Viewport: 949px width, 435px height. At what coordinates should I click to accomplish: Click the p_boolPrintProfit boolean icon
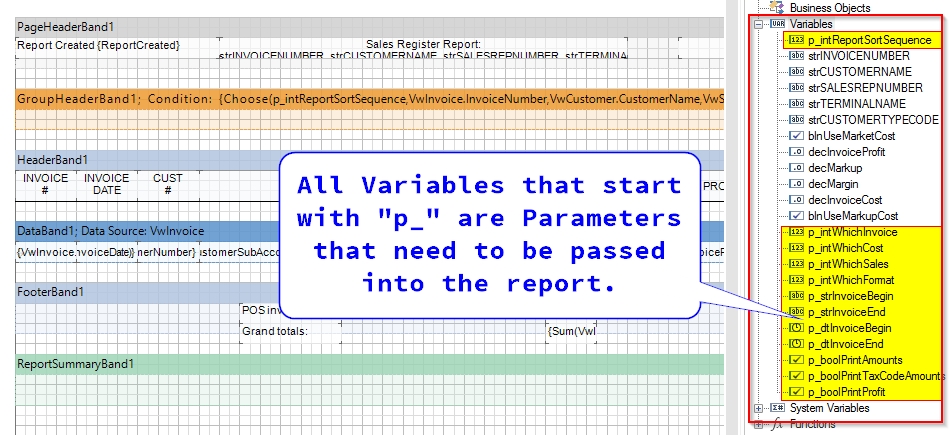pyautogui.click(x=797, y=392)
